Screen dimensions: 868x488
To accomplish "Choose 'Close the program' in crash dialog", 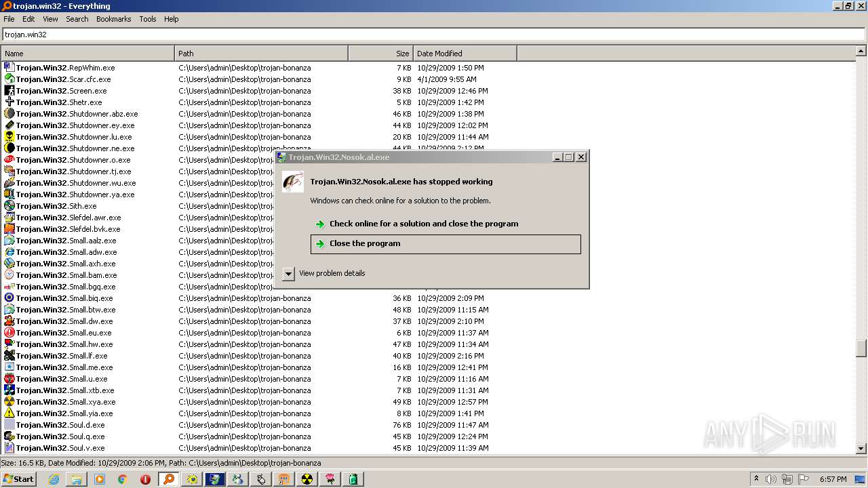I will [x=446, y=244].
